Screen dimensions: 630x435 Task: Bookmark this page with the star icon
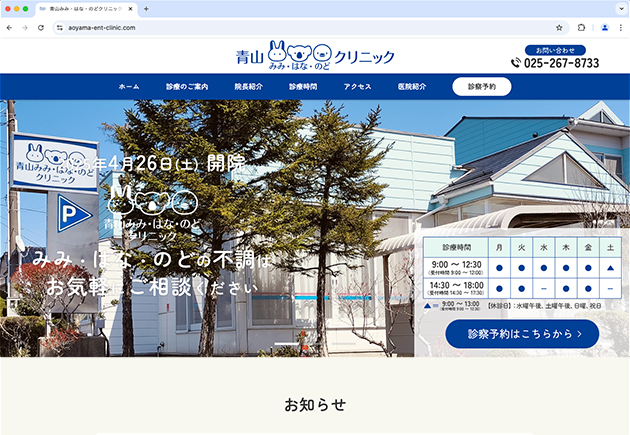click(559, 28)
